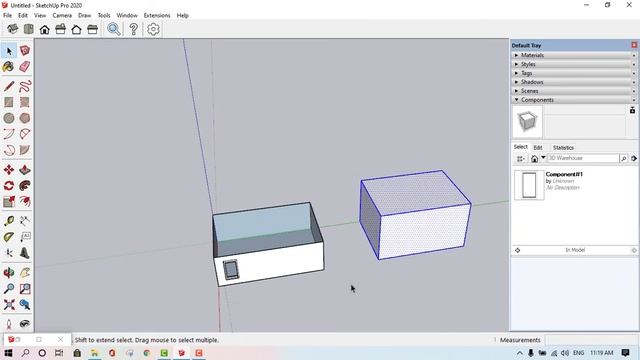Select the Scale tool

point(9,201)
